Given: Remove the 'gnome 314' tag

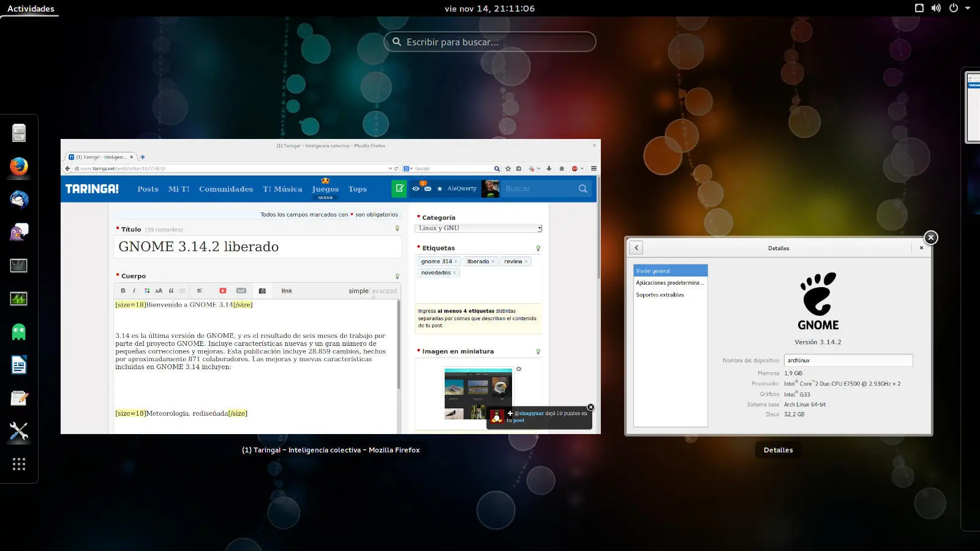Looking at the screenshot, I should pos(456,261).
